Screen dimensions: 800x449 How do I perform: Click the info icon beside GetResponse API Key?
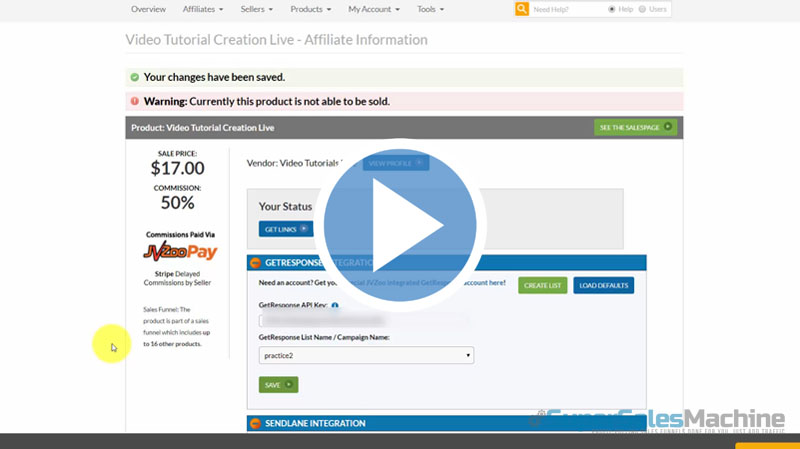point(334,305)
